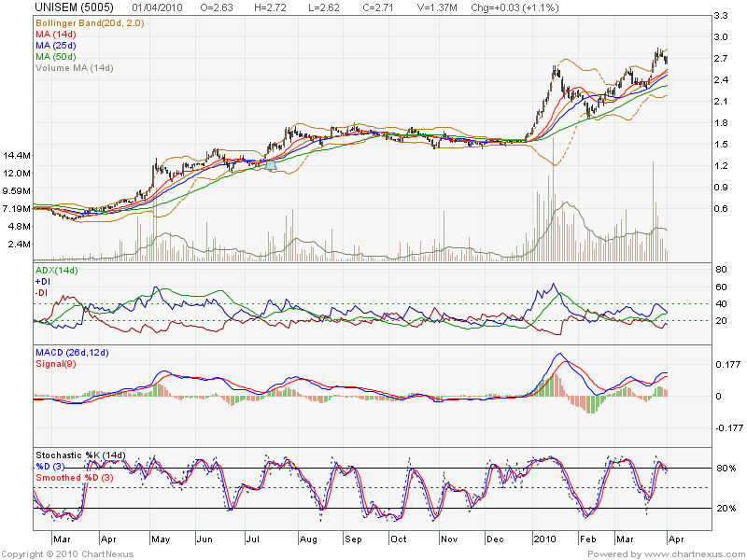This screenshot has height=560, width=747.
Task: Select the L=2.62 low price value
Action: (x=324, y=7)
